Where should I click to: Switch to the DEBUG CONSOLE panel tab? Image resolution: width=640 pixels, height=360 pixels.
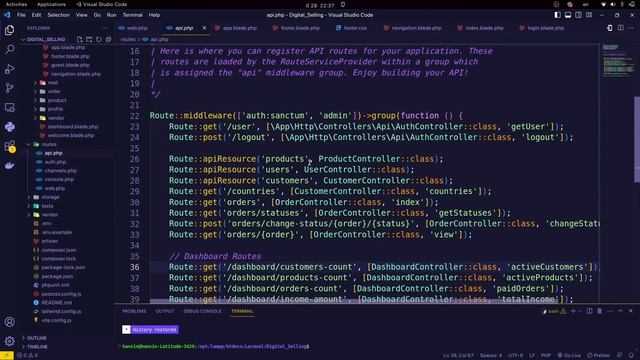tap(202, 311)
